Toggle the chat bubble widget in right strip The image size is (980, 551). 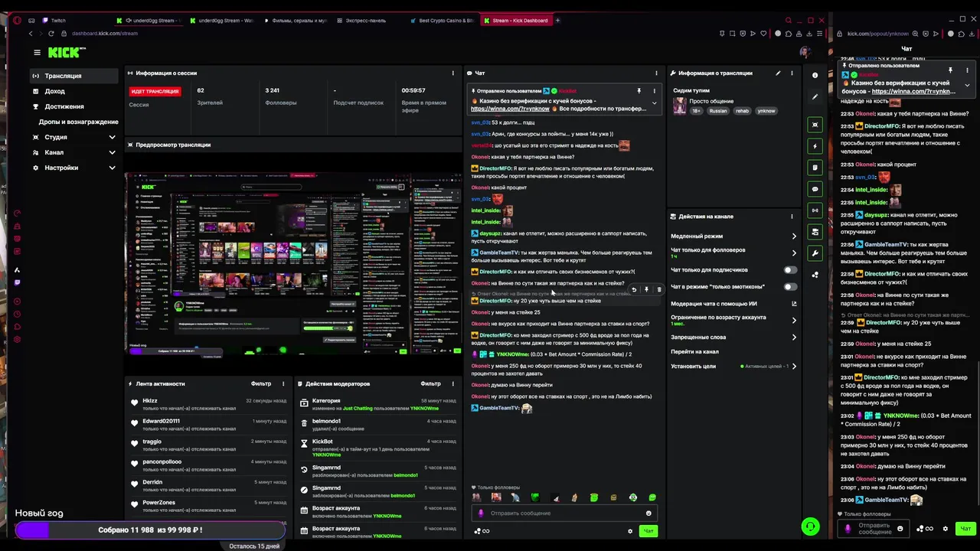815,188
